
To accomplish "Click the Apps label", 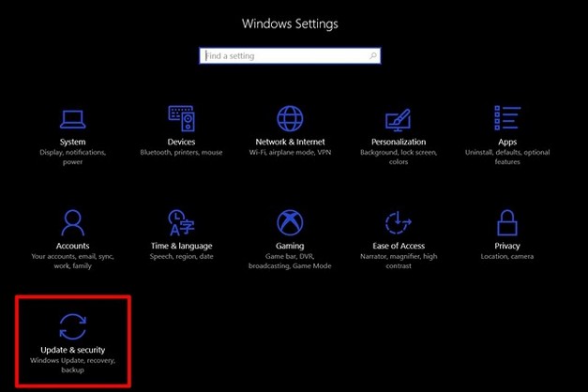I will click(507, 143).
